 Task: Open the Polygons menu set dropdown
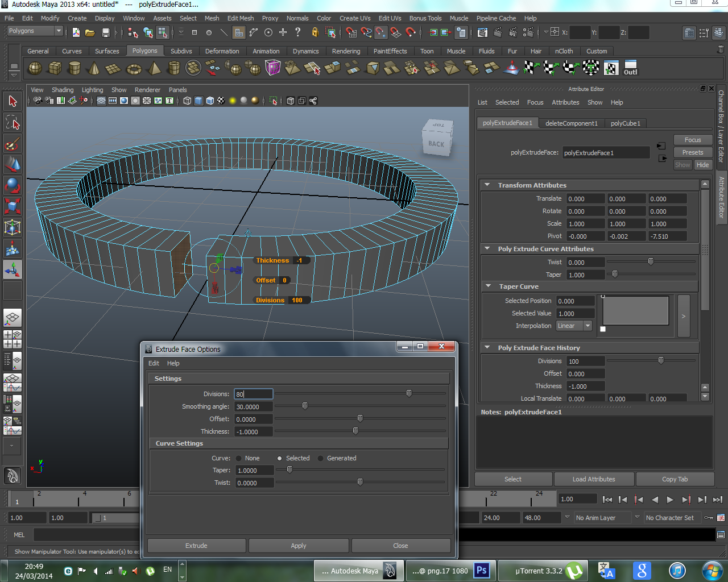click(x=34, y=31)
